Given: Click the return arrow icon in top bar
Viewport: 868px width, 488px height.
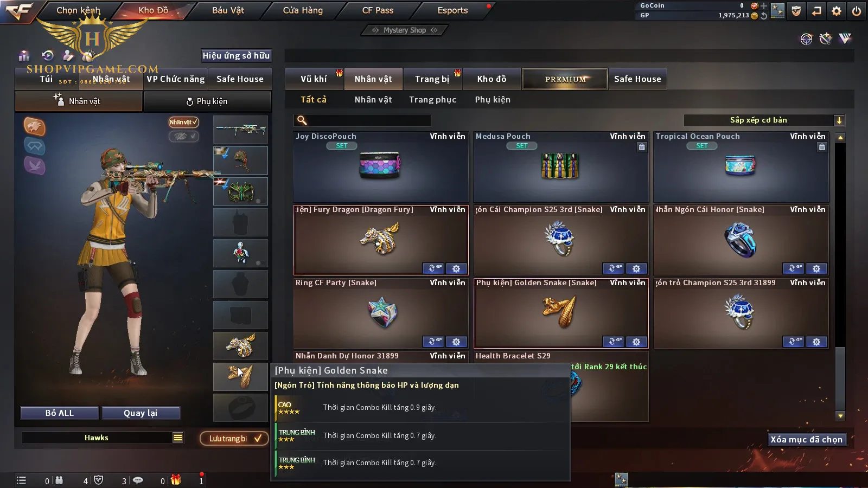Looking at the screenshot, I should [x=816, y=11].
